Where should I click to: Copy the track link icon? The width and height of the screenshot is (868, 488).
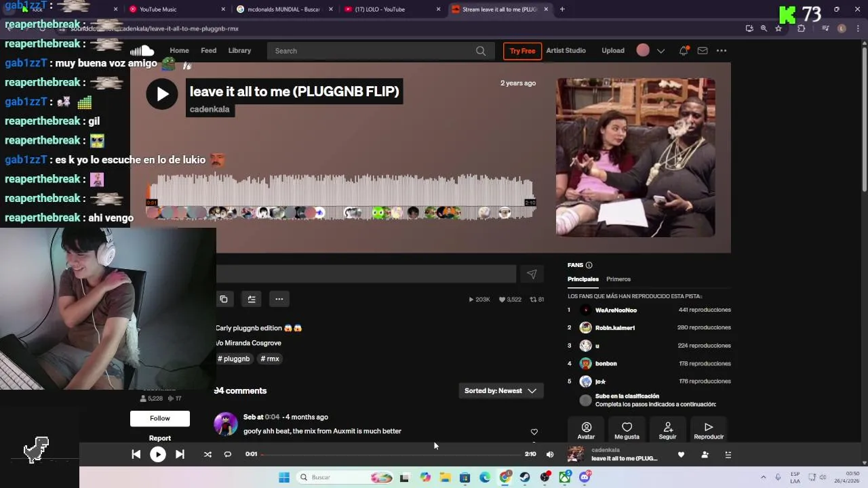[224, 299]
